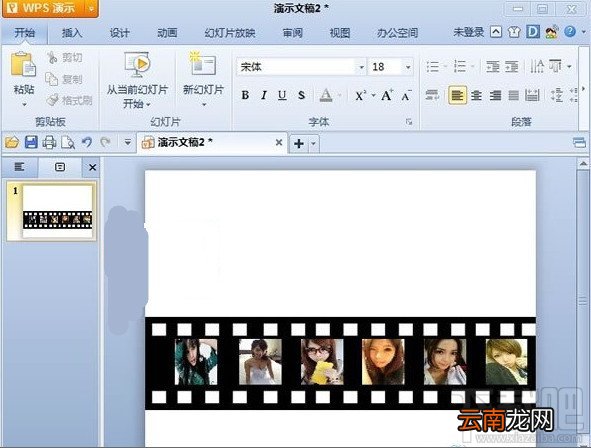The image size is (591, 448).
Task: Open the 插入 ribbon tab
Action: pos(72,33)
